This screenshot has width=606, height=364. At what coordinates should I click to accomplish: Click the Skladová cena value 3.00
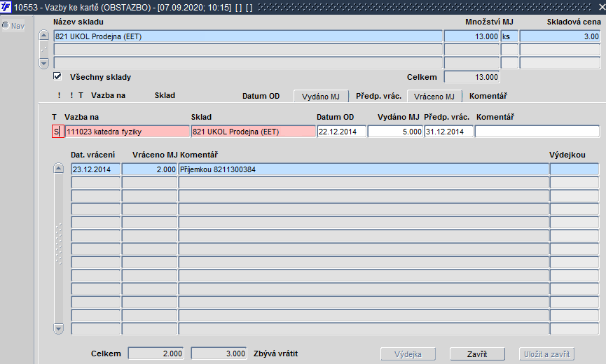pyautogui.click(x=560, y=36)
